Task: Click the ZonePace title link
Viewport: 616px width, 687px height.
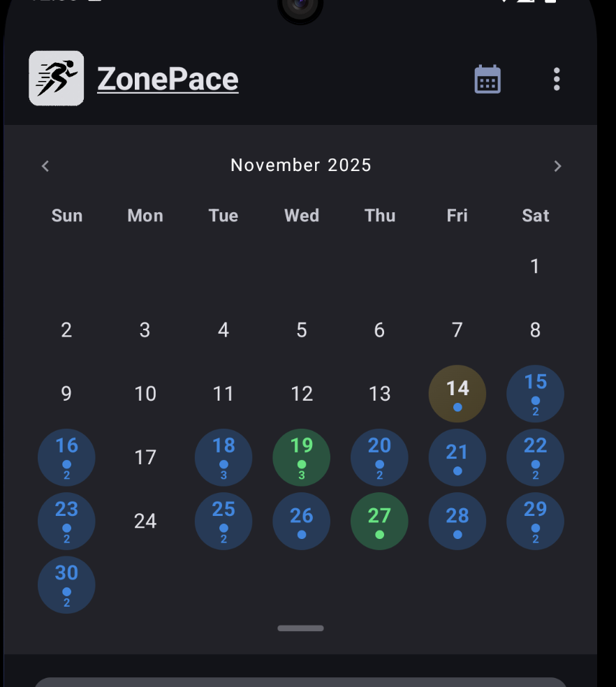Action: [168, 79]
